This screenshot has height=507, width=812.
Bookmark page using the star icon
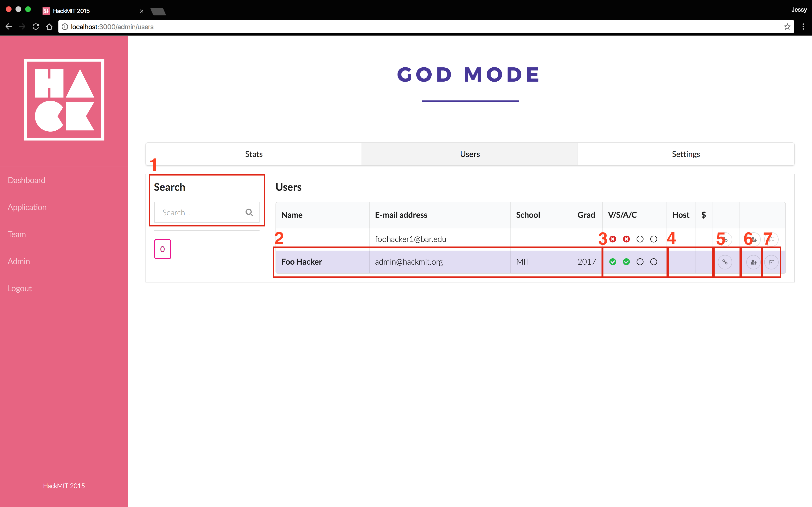click(787, 27)
